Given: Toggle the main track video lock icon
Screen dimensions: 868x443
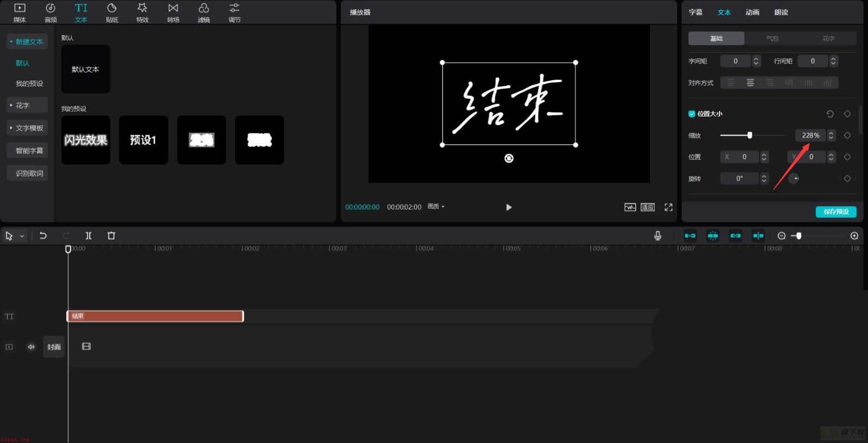Looking at the screenshot, I should click(9, 346).
